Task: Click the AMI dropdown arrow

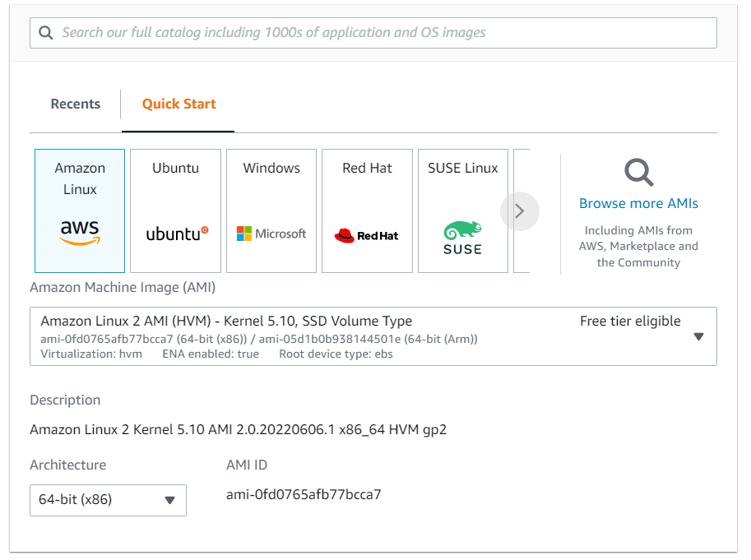Action: pos(699,336)
